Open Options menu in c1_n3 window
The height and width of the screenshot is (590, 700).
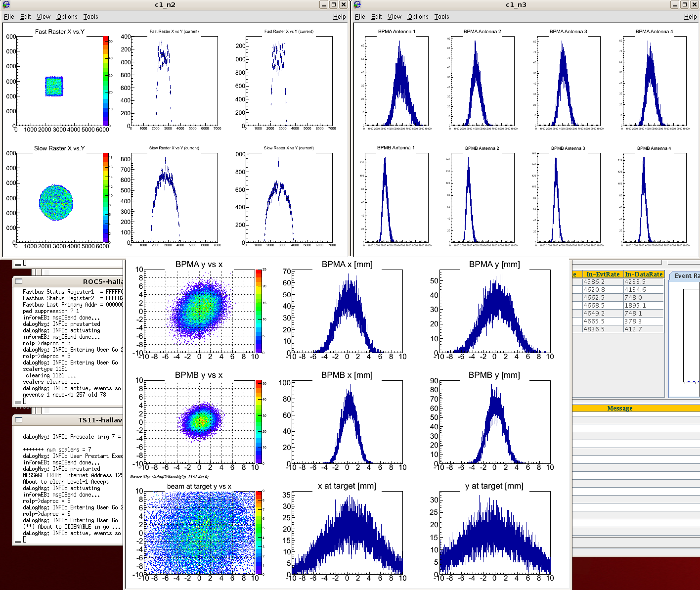click(x=418, y=16)
